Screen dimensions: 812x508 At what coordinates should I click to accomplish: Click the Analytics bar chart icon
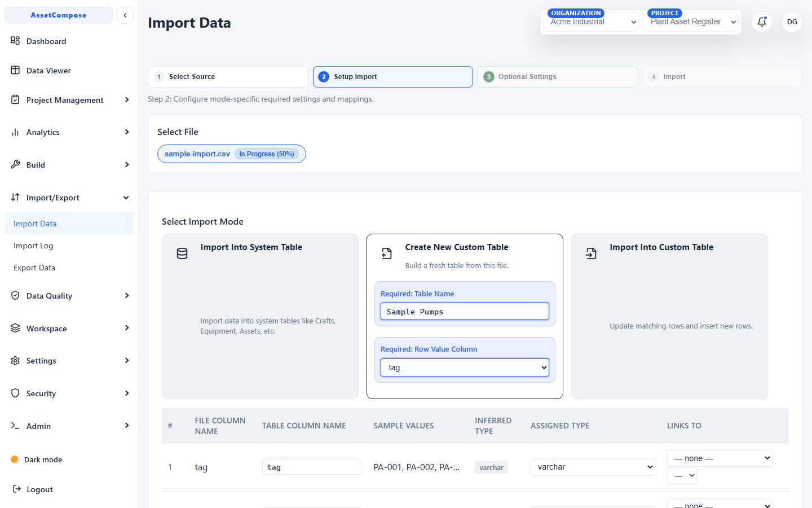point(15,132)
